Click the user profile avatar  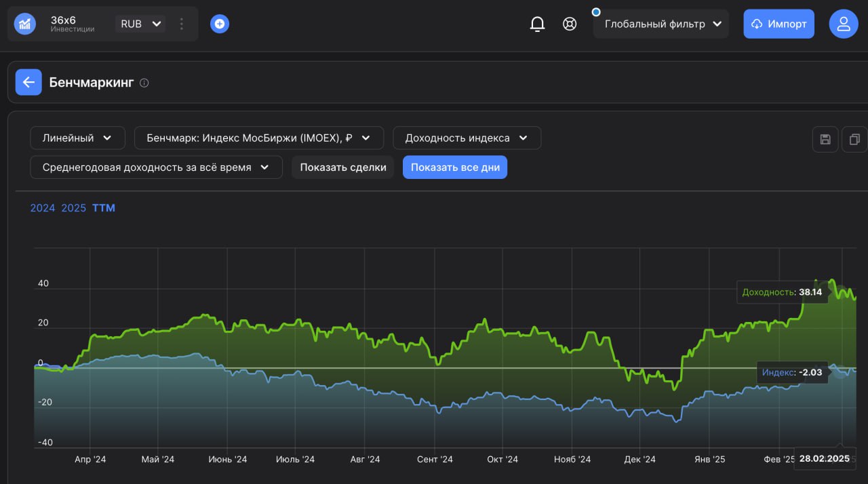tap(844, 24)
